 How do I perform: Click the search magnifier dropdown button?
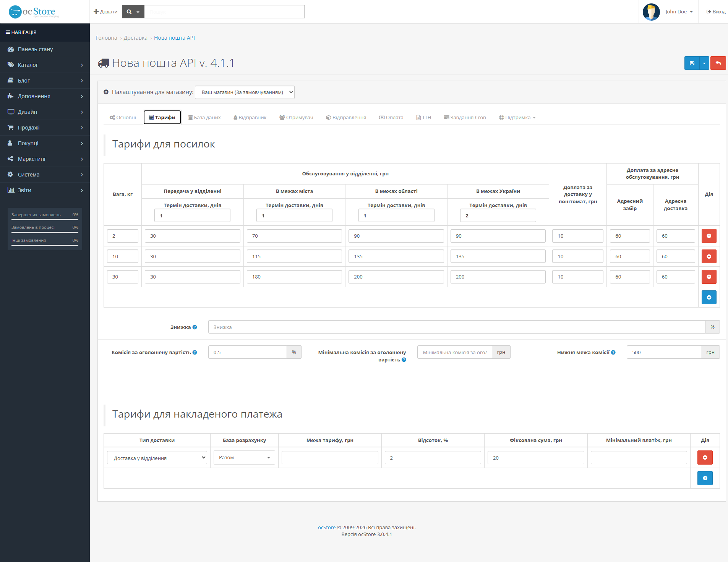pyautogui.click(x=133, y=12)
